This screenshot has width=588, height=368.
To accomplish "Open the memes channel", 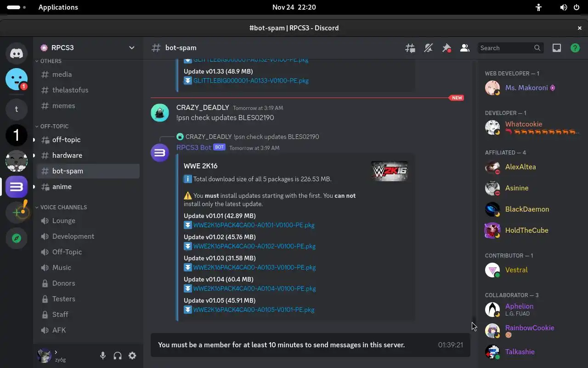I will tap(88, 106).
